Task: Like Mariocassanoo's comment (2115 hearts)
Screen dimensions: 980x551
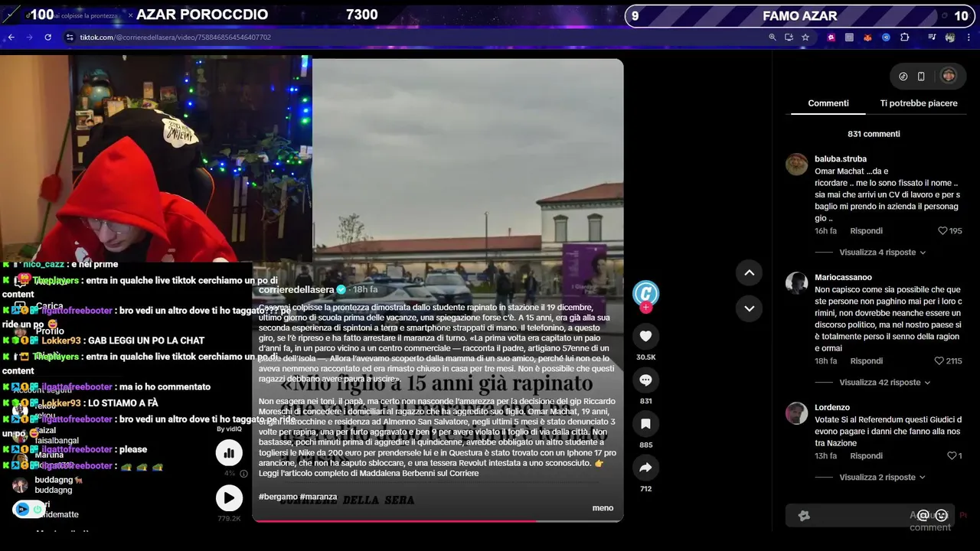Action: tap(939, 361)
